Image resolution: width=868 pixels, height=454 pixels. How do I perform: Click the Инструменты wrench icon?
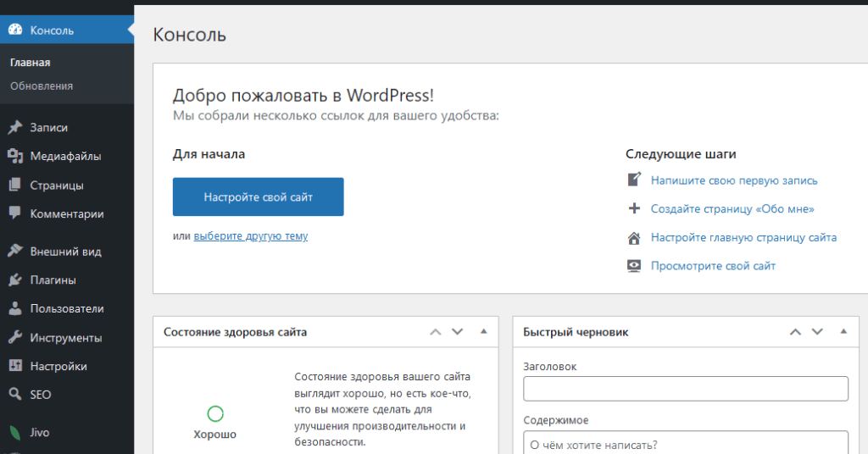pos(15,337)
